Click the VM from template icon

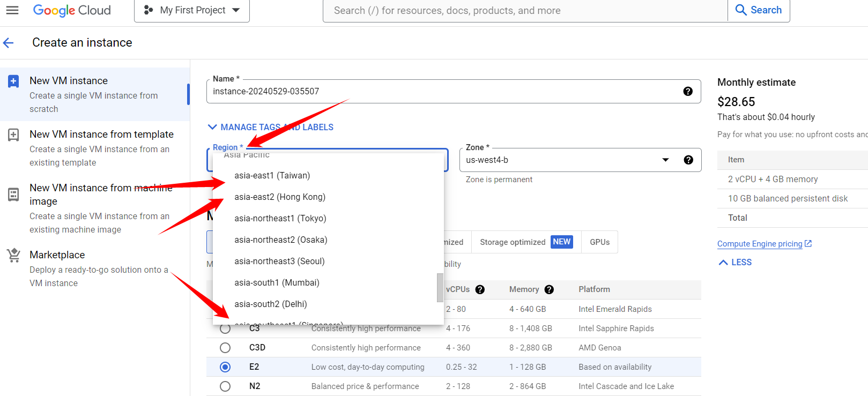pos(13,135)
